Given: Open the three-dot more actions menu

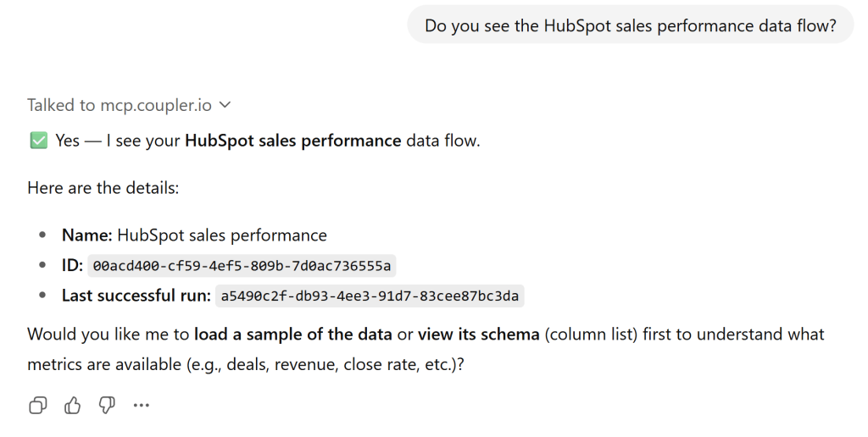Looking at the screenshot, I should (141, 406).
